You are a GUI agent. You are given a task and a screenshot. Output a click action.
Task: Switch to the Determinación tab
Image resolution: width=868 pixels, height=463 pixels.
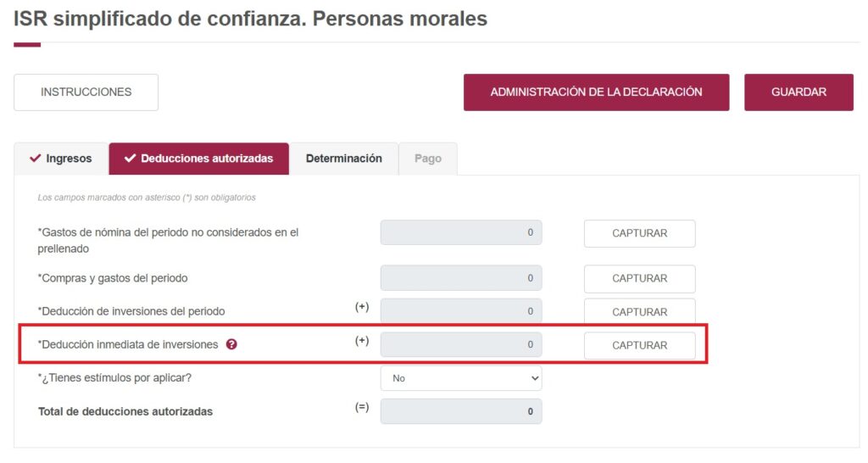click(x=343, y=159)
